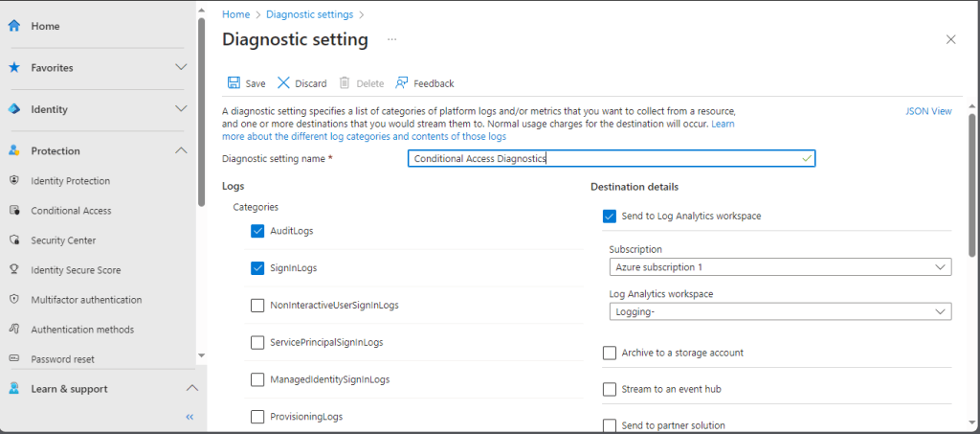Open the JSON View link

[928, 111]
